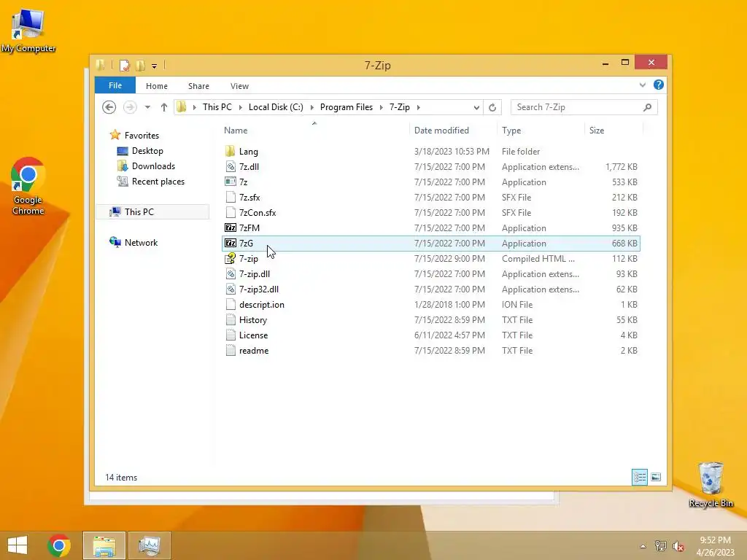Switch to Details view layout button
The height and width of the screenshot is (560, 747).
pyautogui.click(x=639, y=477)
